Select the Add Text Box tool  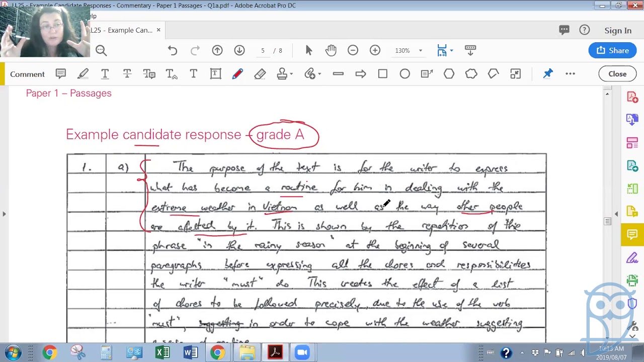(216, 74)
